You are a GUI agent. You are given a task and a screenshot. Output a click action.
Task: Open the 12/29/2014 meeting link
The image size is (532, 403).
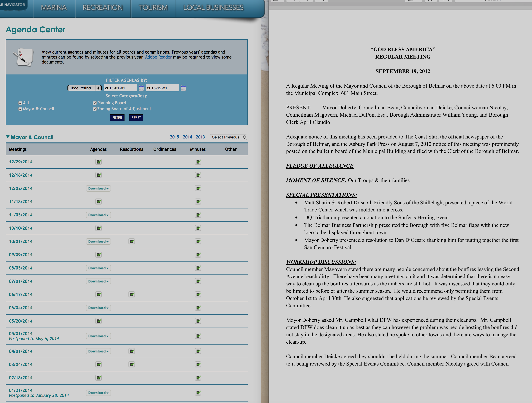[x=21, y=162]
